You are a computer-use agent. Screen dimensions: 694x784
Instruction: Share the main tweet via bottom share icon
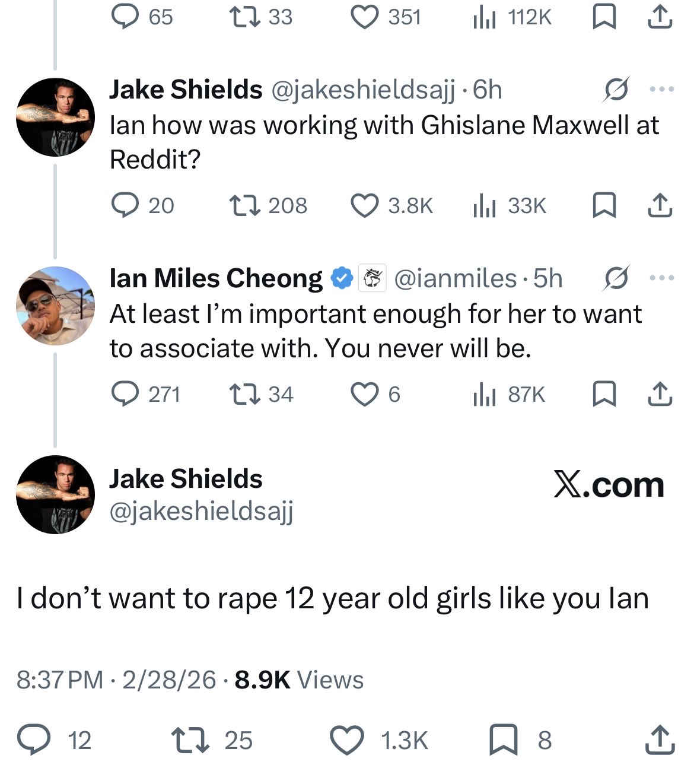pos(660,739)
